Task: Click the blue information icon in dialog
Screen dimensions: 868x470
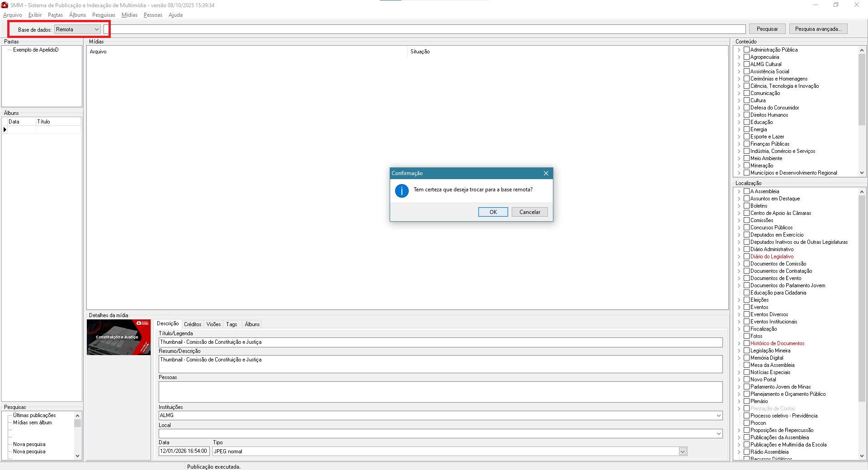Action: [401, 190]
